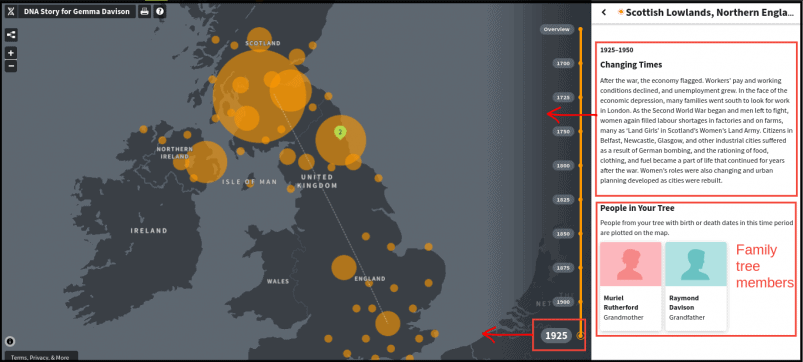Click the Ancestry DNA logo icon
Viewport: 803px width, 362px height.
(x=11, y=11)
